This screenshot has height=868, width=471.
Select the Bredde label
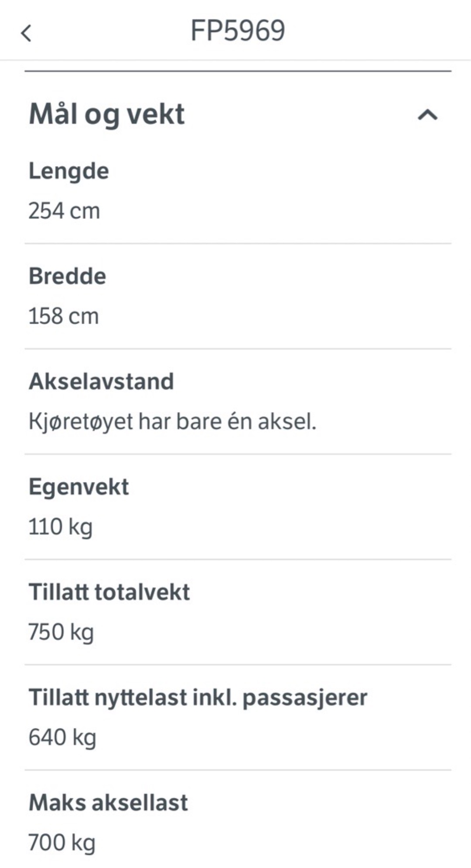coord(68,276)
